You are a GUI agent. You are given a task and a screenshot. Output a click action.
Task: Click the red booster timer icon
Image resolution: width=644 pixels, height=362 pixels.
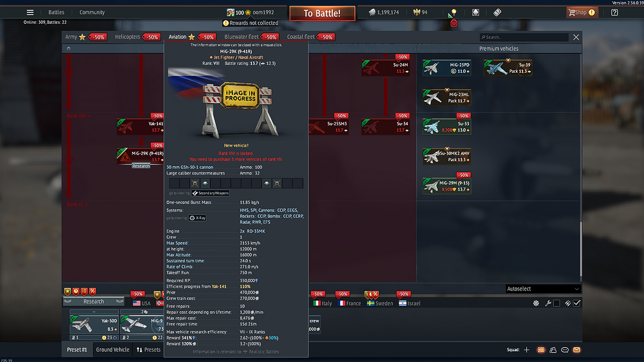pyautogui.click(x=453, y=23)
